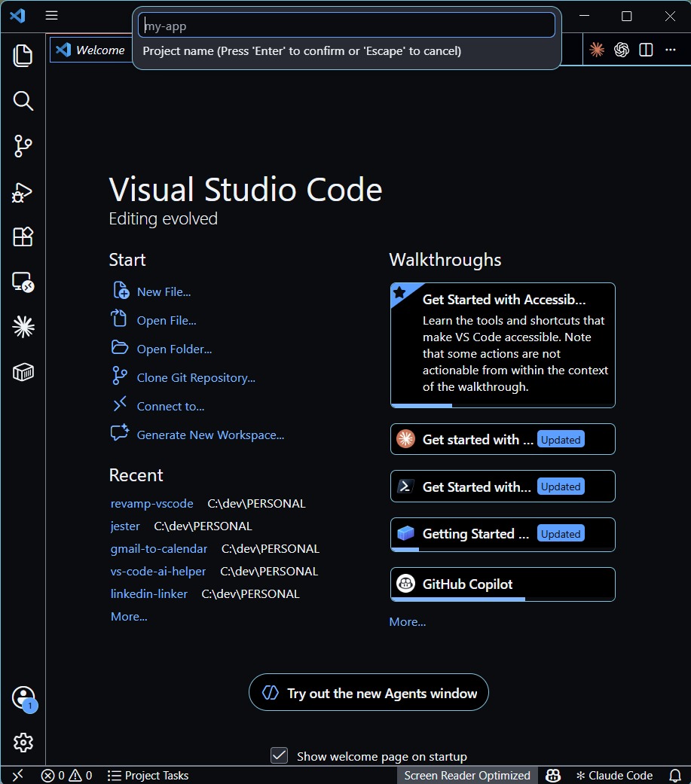691x784 pixels.
Task: Click the Generate New Workspace sparkle icon
Action: tap(120, 432)
